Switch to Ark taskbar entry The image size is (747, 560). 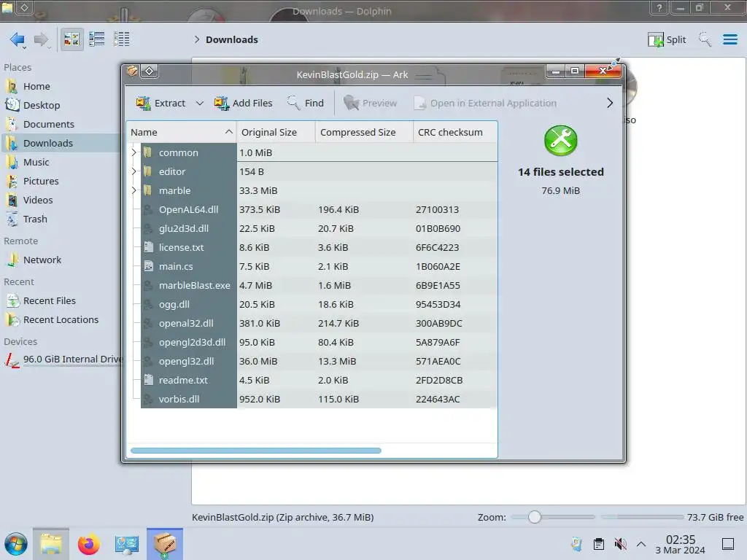click(165, 544)
